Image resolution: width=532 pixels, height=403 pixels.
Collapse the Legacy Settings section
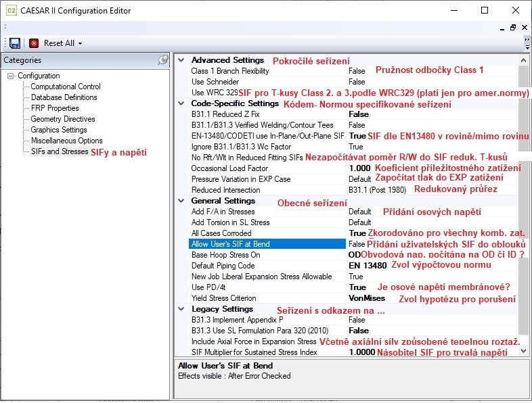[x=181, y=309]
